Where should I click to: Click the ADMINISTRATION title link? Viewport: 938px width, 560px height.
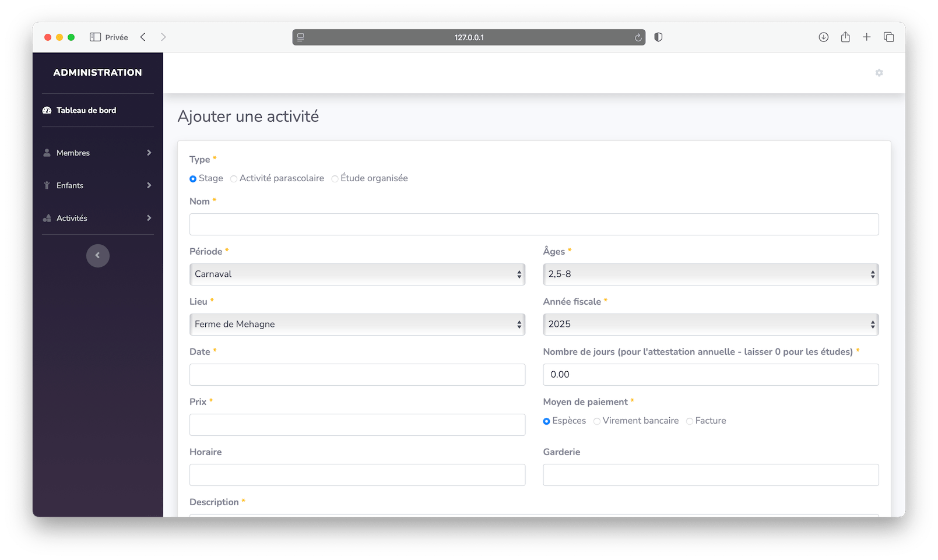(98, 73)
